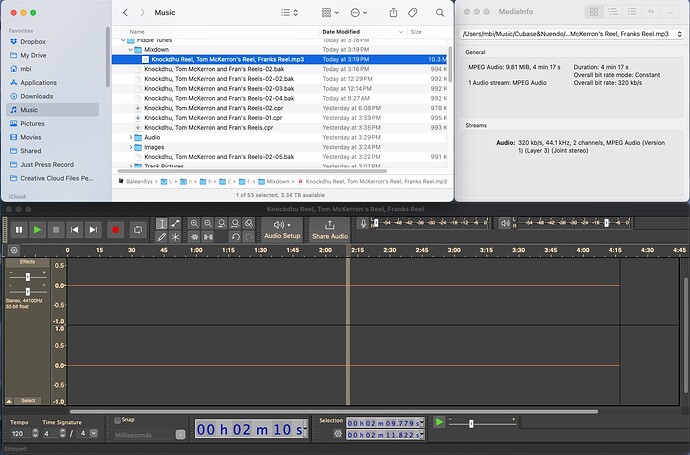Pause playback in Audacity
This screenshot has height=455, width=690.
19,230
